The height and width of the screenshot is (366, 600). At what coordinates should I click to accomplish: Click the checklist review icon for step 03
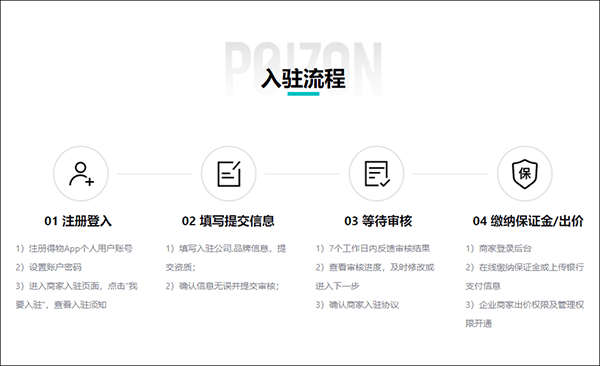tap(377, 173)
